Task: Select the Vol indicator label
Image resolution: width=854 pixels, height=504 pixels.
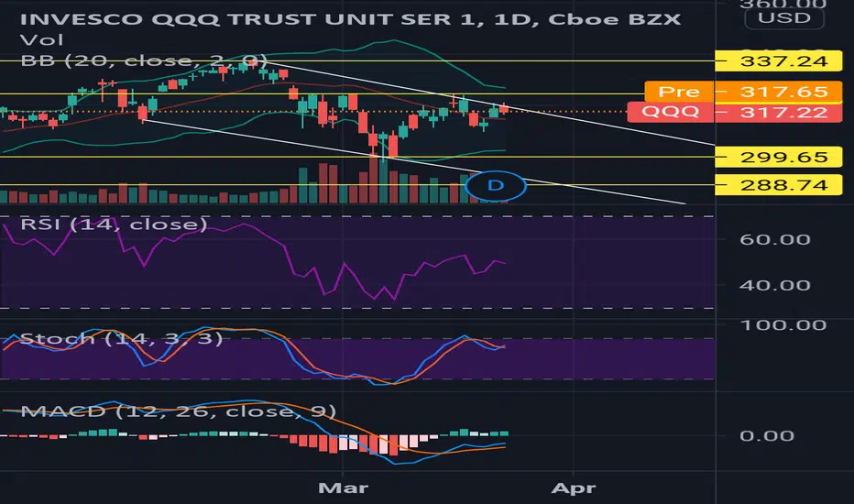Action: pyautogui.click(x=41, y=40)
